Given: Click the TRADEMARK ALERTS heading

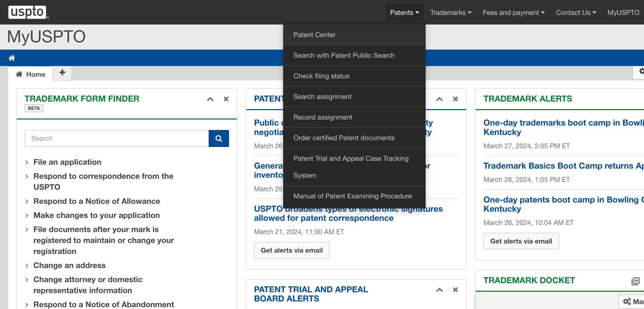Looking at the screenshot, I should click(x=528, y=99).
